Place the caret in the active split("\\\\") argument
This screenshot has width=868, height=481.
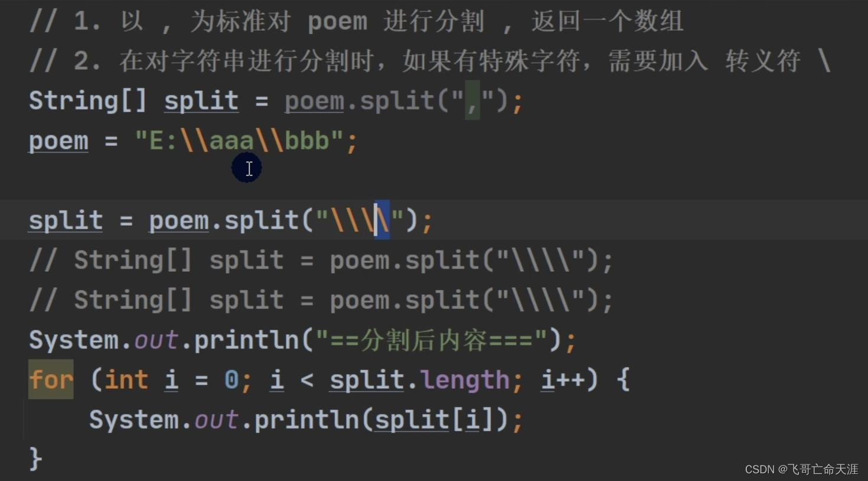coord(360,220)
